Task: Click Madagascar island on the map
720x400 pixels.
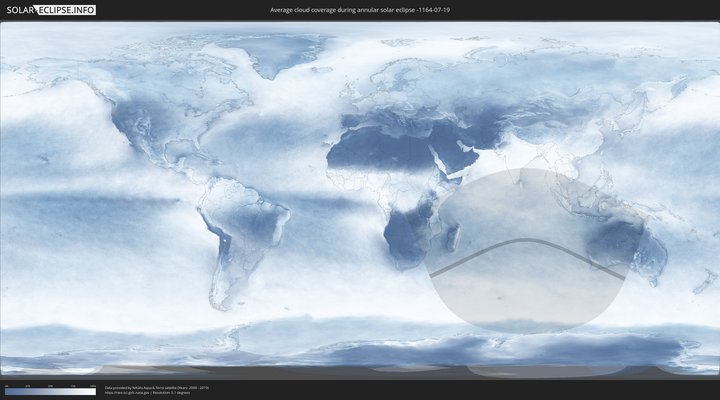Action: point(452,238)
